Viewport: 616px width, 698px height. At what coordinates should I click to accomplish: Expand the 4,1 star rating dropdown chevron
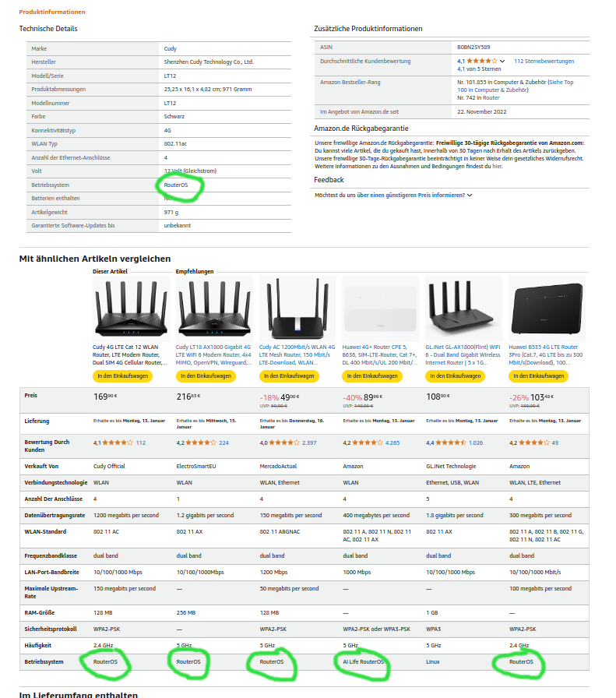click(x=502, y=62)
